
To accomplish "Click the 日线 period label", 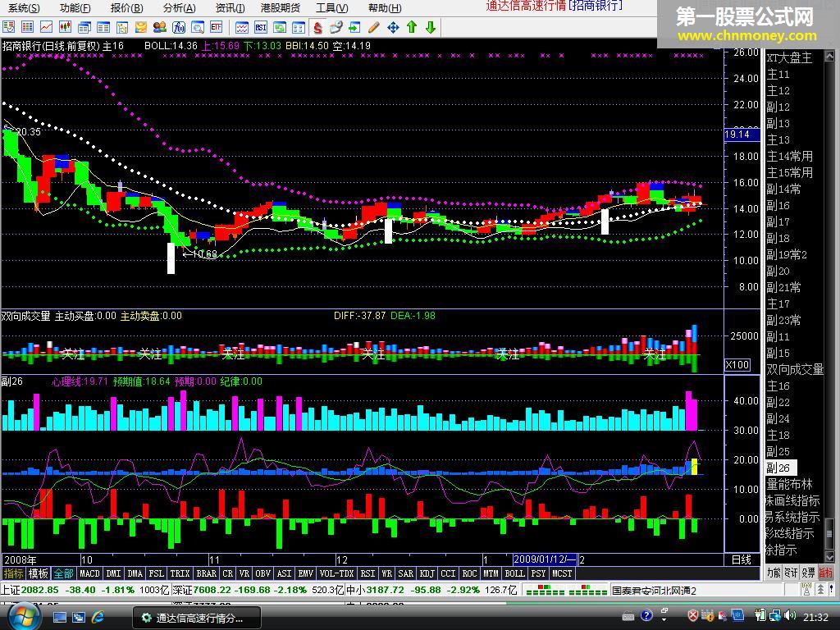I will pyautogui.click(x=742, y=559).
